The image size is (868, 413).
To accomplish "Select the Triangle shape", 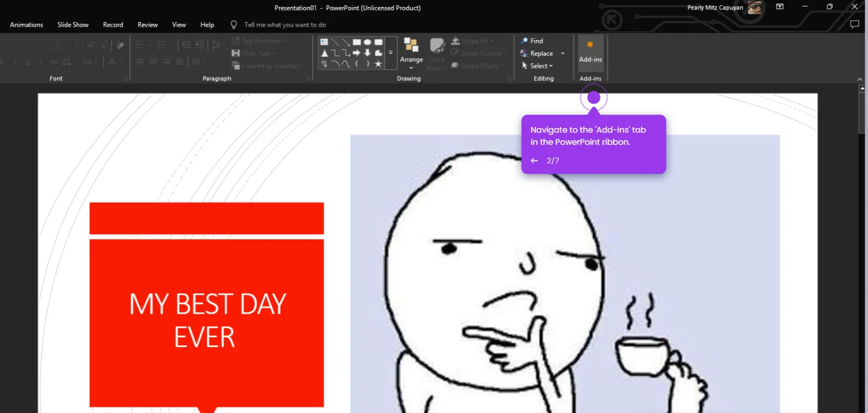I will 324,53.
